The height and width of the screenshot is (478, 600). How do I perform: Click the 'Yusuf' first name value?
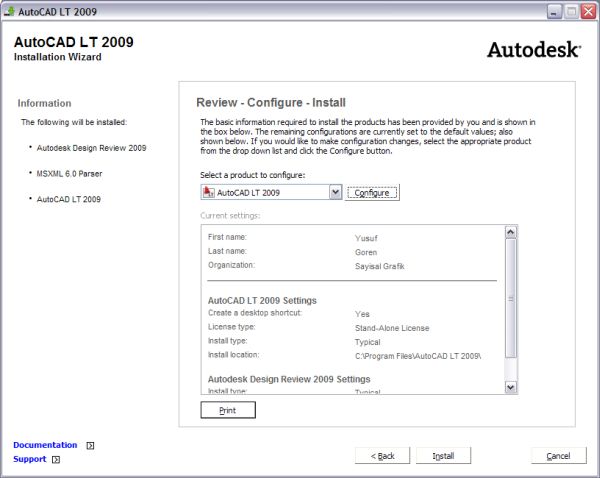tap(366, 238)
